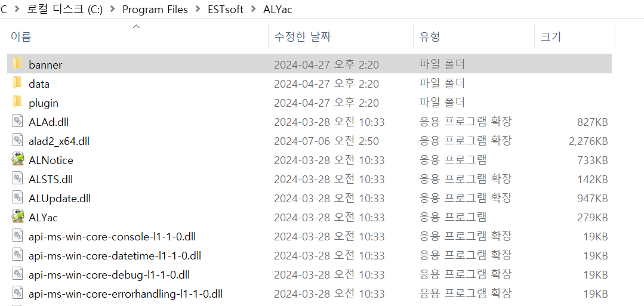The width and height of the screenshot is (644, 306).
Task: Select alad2_x64.dll file name
Action: coord(59,141)
